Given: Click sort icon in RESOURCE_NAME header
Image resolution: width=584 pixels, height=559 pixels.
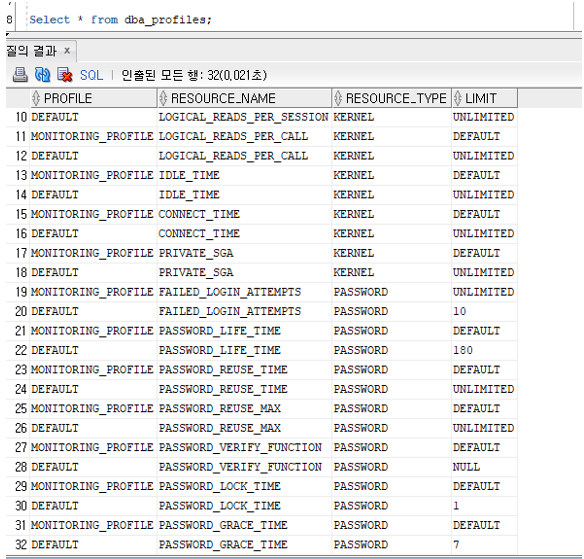Looking at the screenshot, I should (x=163, y=98).
